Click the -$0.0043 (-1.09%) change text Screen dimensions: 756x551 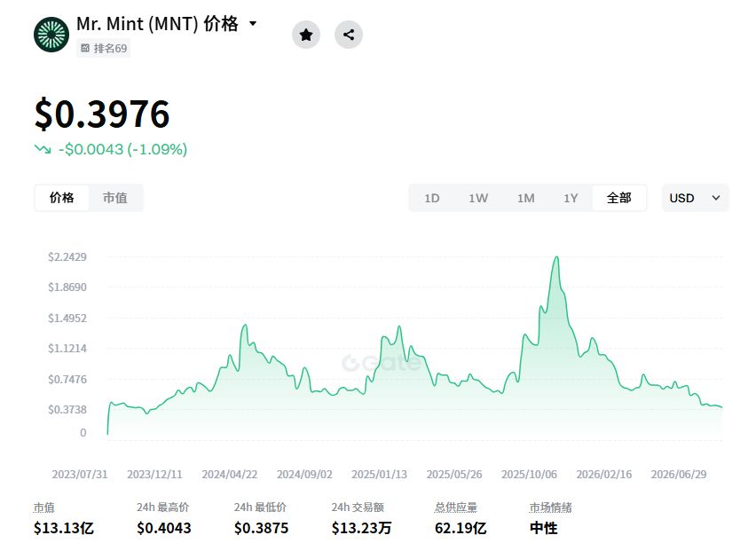(123, 149)
